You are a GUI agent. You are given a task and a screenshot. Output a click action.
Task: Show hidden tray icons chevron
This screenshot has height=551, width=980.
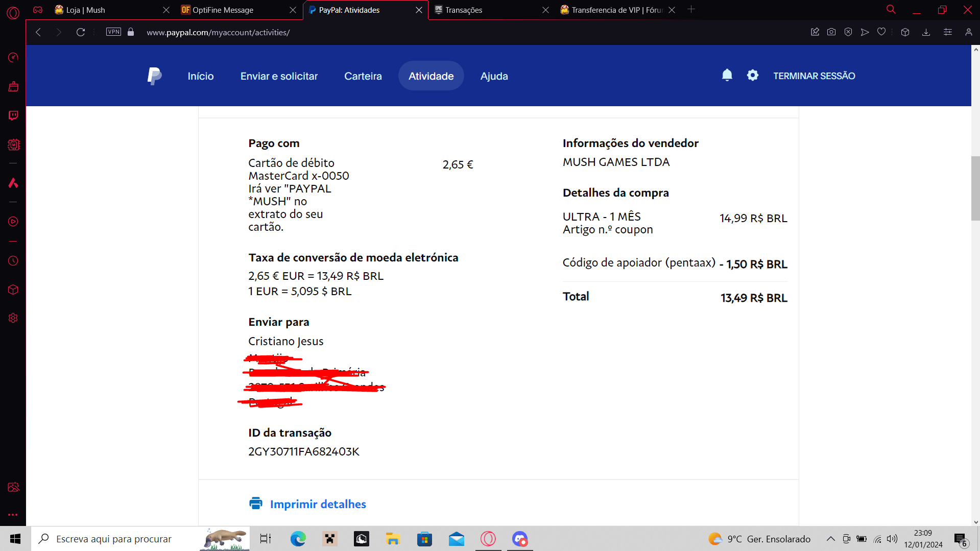click(x=831, y=539)
